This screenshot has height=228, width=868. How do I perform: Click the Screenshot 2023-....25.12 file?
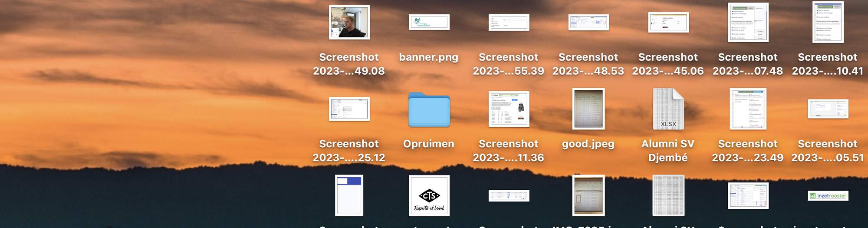(349, 109)
